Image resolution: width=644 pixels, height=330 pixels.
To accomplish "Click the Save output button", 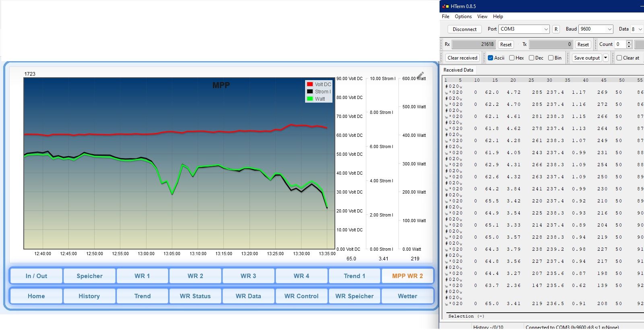I will (587, 58).
